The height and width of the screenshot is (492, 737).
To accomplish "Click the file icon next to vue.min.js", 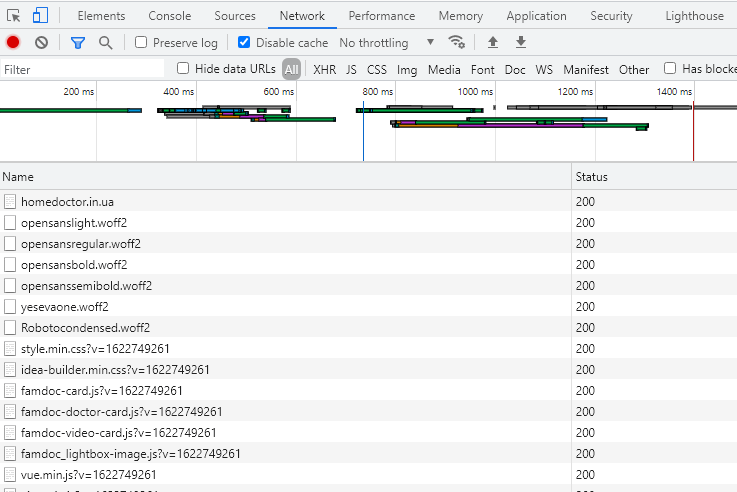I will (x=10, y=475).
